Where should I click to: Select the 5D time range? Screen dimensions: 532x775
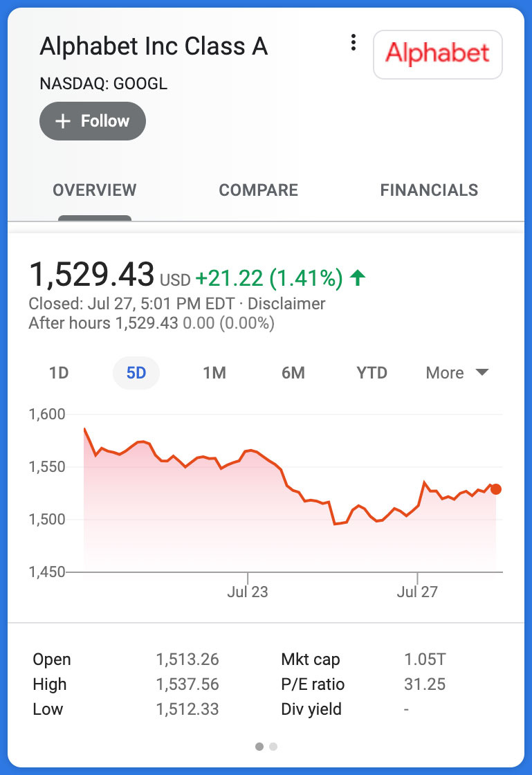[136, 373]
